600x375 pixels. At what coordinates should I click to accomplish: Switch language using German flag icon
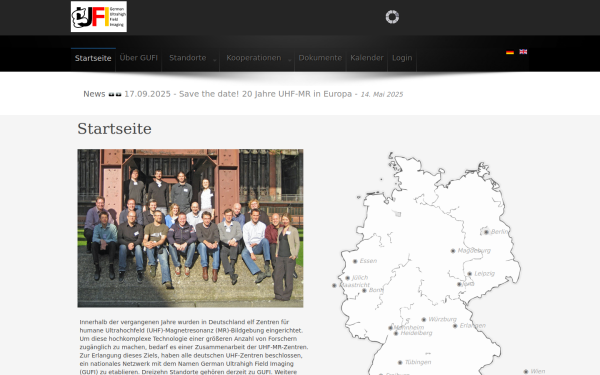(x=510, y=52)
